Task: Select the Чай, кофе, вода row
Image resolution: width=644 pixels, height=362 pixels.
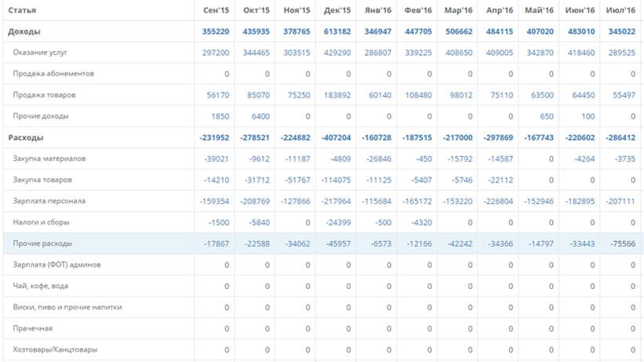Action: coord(322,286)
